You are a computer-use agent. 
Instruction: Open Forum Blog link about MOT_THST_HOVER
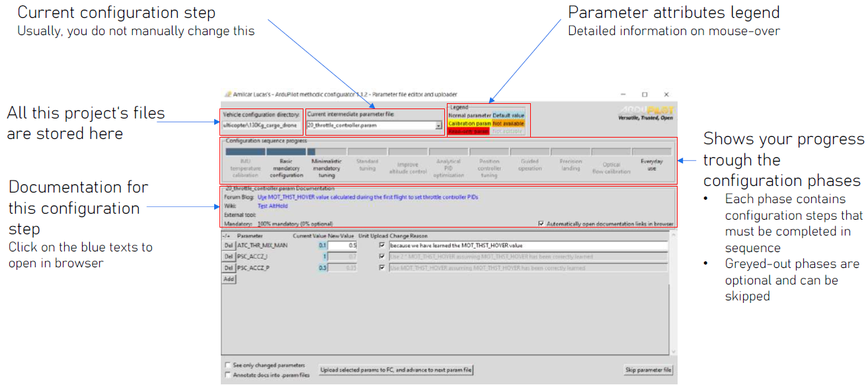click(368, 197)
